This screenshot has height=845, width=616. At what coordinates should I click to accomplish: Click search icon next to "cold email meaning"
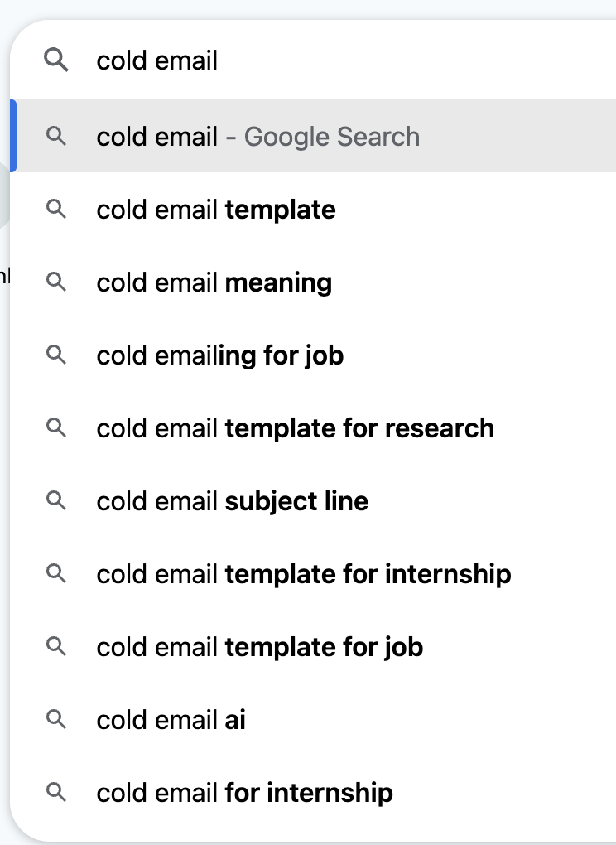click(x=56, y=282)
